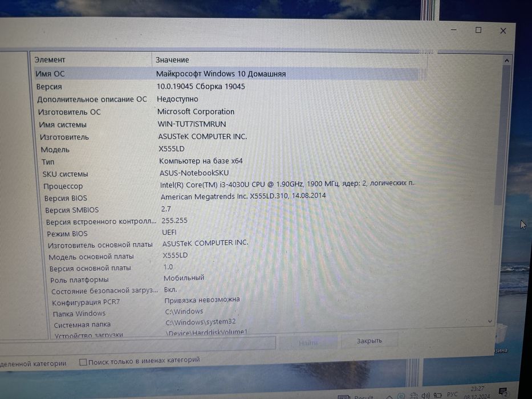The image size is (532, 399).
Task: Click the value 255.255
Action: point(174,221)
